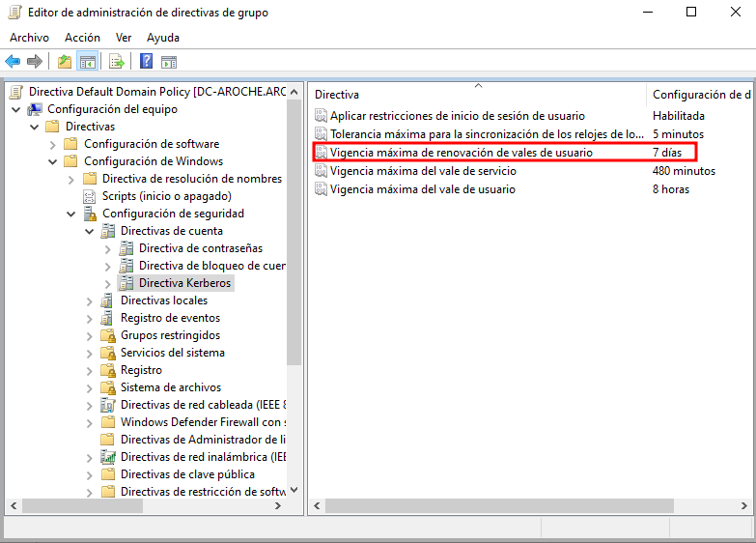
Task: Open the Ver menu
Action: [124, 38]
